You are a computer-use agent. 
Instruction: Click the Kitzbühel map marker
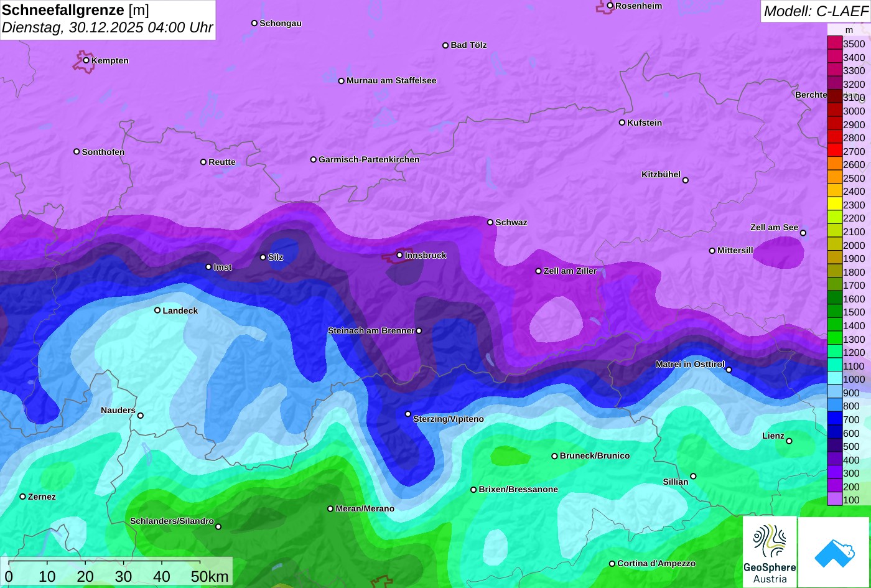click(685, 180)
